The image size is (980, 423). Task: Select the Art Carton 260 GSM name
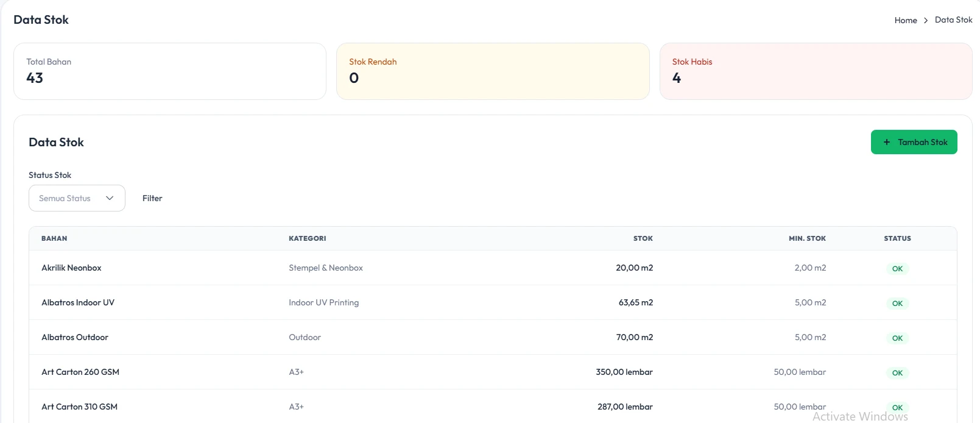point(80,372)
